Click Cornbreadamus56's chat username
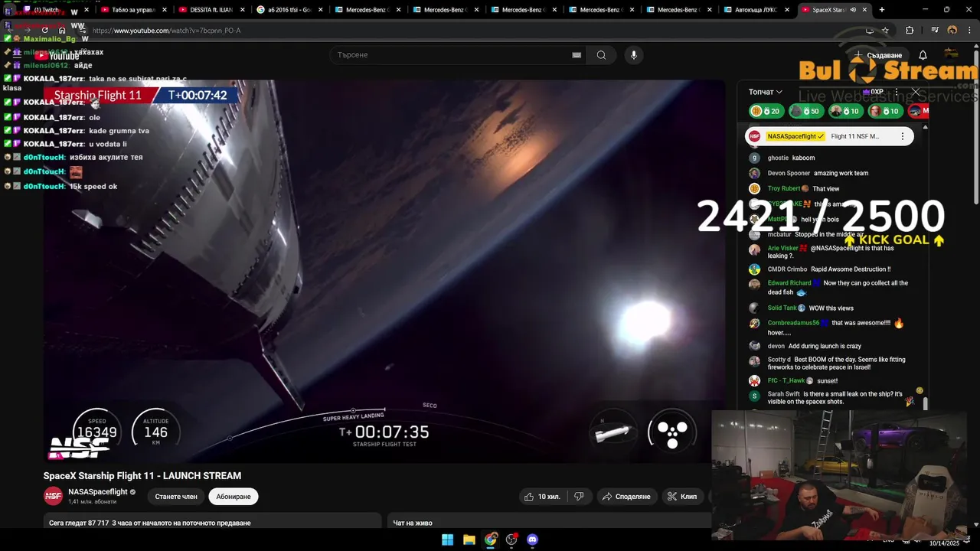This screenshot has width=980, height=551. click(x=793, y=323)
